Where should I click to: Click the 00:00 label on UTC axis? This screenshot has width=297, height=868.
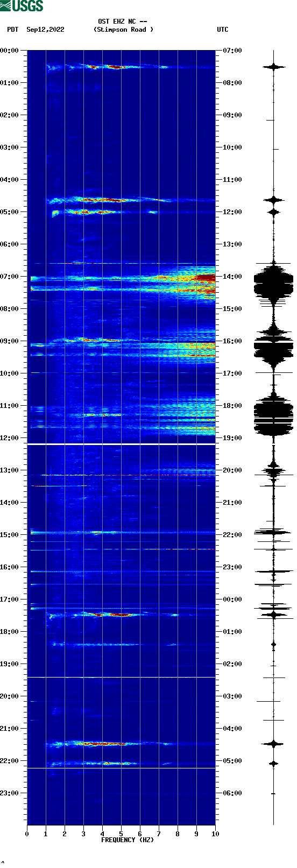pyautogui.click(x=232, y=599)
